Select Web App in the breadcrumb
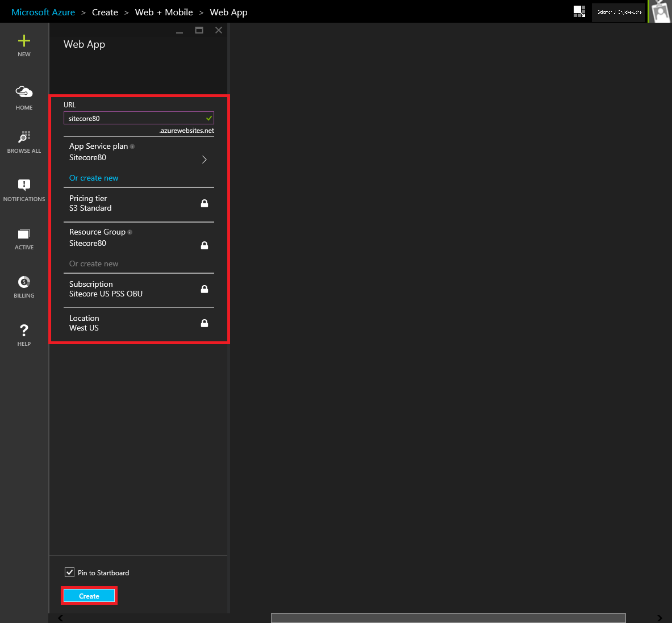The height and width of the screenshot is (623, 672). (229, 13)
